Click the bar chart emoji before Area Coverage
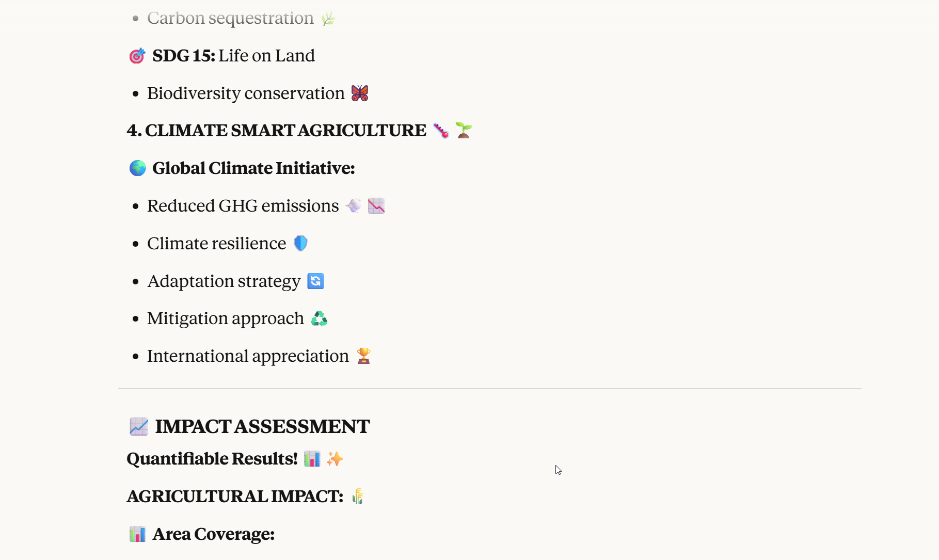Screen dimensions: 939x560 pos(137,534)
